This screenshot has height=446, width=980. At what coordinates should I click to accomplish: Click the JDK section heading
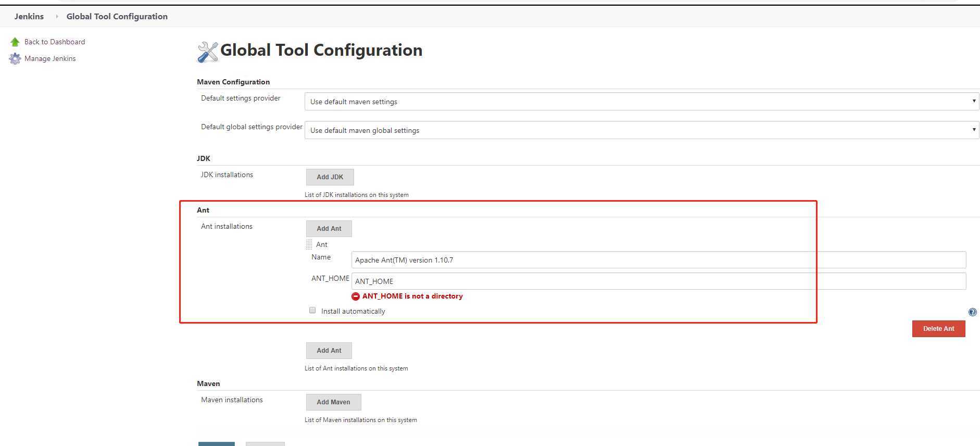pyautogui.click(x=204, y=158)
